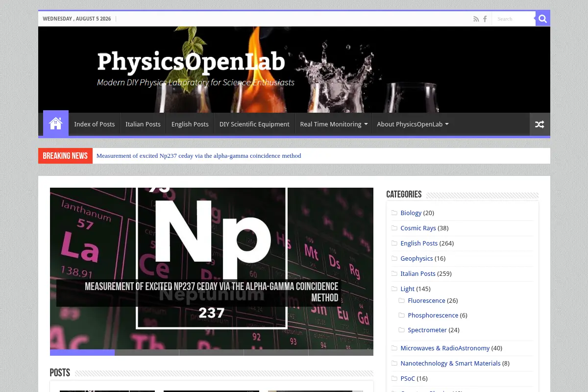Click folder icon beside Geophysics

tap(394, 258)
